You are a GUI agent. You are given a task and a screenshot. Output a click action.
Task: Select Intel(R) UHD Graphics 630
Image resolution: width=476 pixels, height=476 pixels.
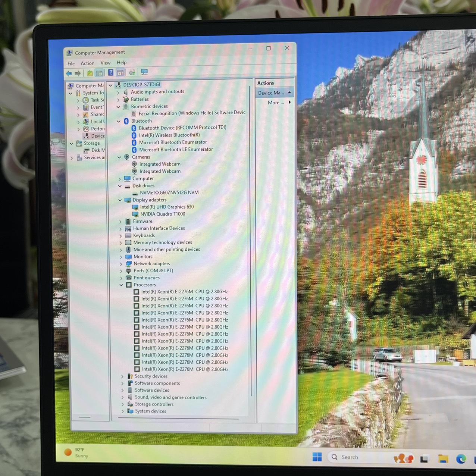click(x=167, y=207)
